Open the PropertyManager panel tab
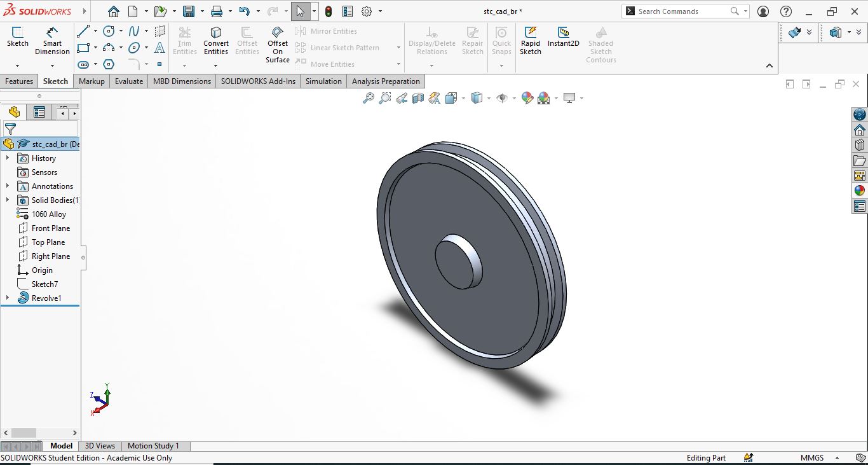This screenshot has height=465, width=868. pos(39,113)
